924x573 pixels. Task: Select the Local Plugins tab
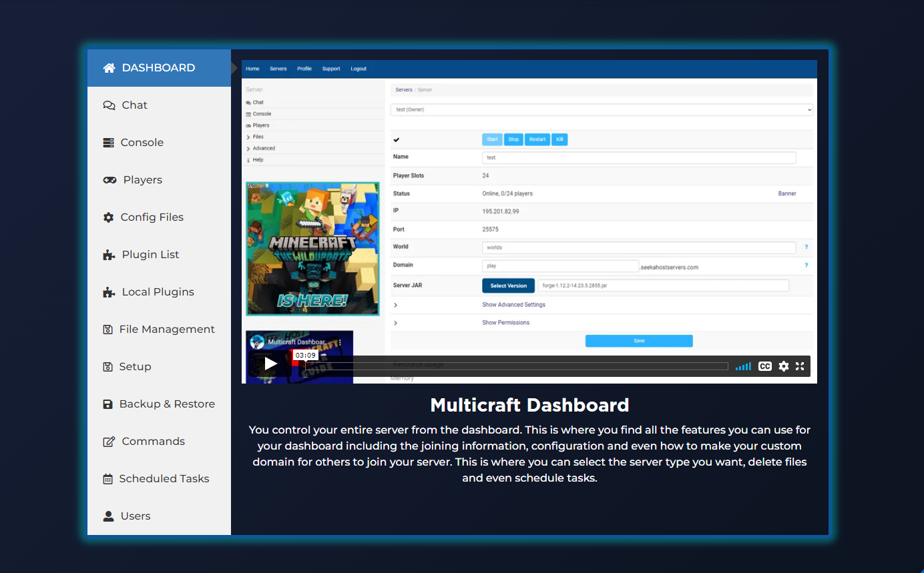pos(158,292)
